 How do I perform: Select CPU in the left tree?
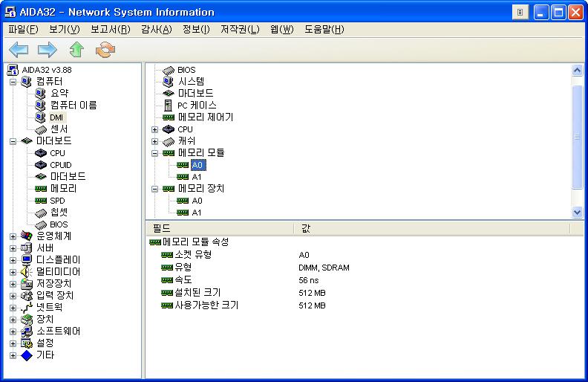click(57, 153)
